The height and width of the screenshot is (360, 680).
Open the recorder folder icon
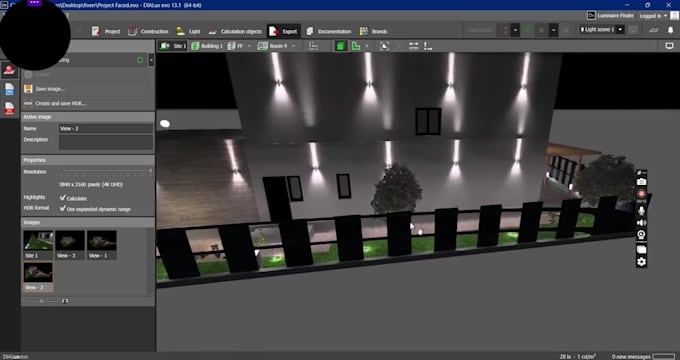pyautogui.click(x=641, y=249)
